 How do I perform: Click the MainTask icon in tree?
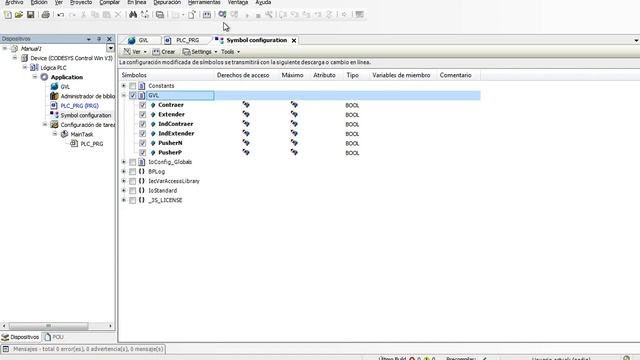pos(64,134)
